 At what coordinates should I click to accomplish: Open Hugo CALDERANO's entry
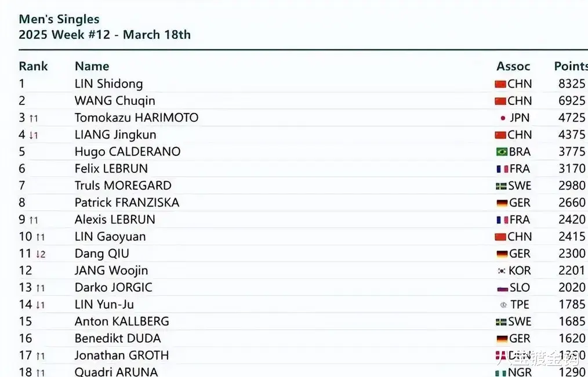tap(128, 151)
